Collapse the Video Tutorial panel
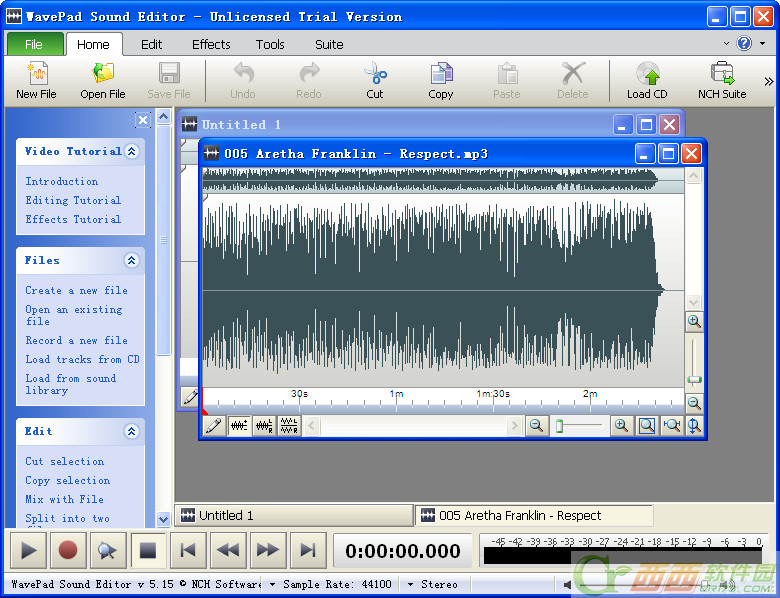Image resolution: width=780 pixels, height=598 pixels. [x=131, y=151]
